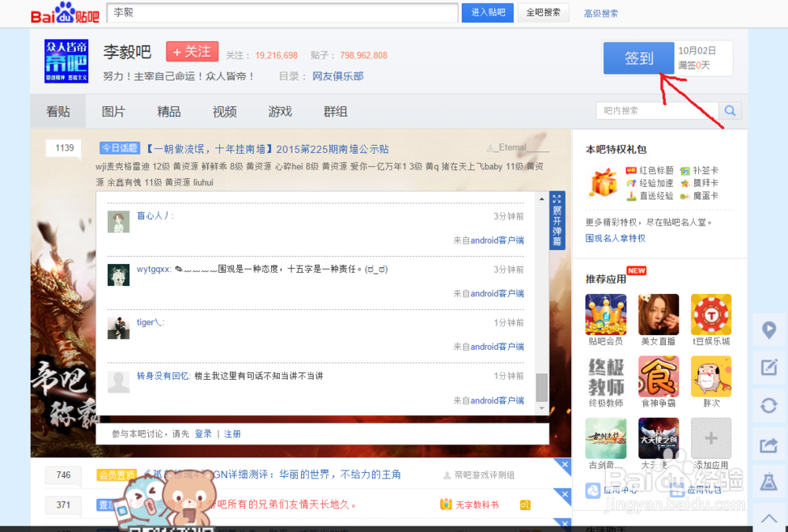Image resolution: width=788 pixels, height=532 pixels.
Task: Open the 贴吧会员 app icon
Action: (606, 314)
